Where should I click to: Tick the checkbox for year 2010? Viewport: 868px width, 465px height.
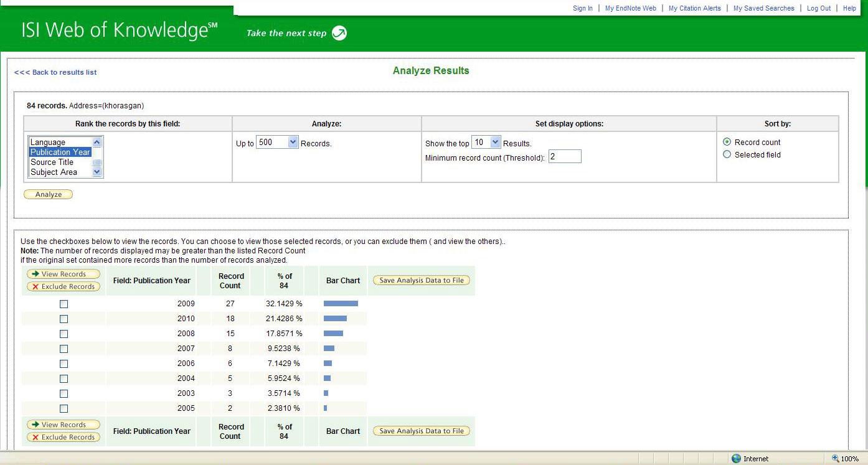coord(64,319)
